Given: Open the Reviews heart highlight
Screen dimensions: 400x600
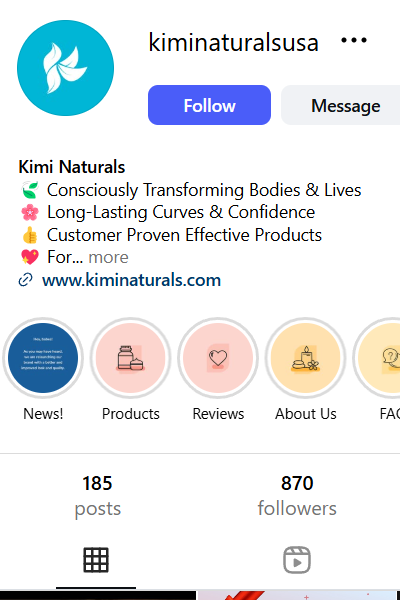Looking at the screenshot, I should point(218,358).
